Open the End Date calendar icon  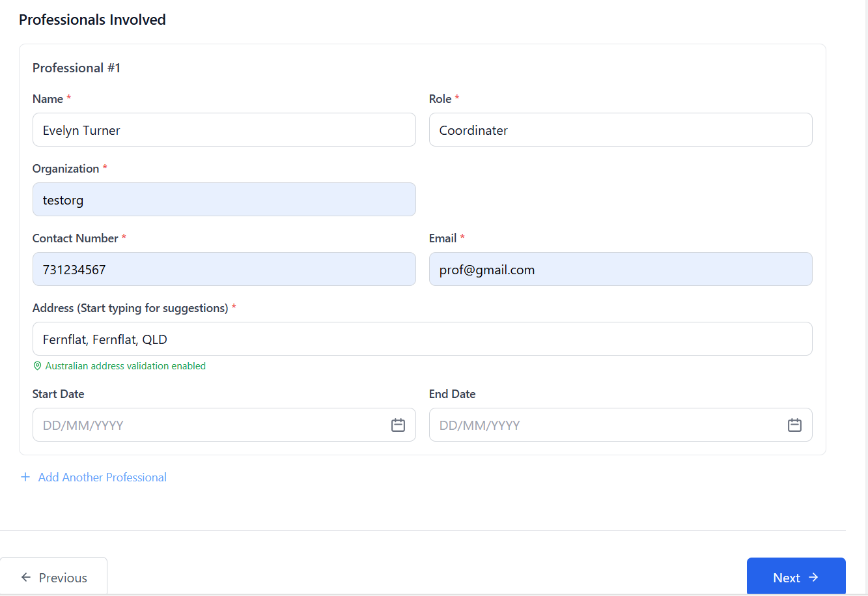(x=794, y=425)
